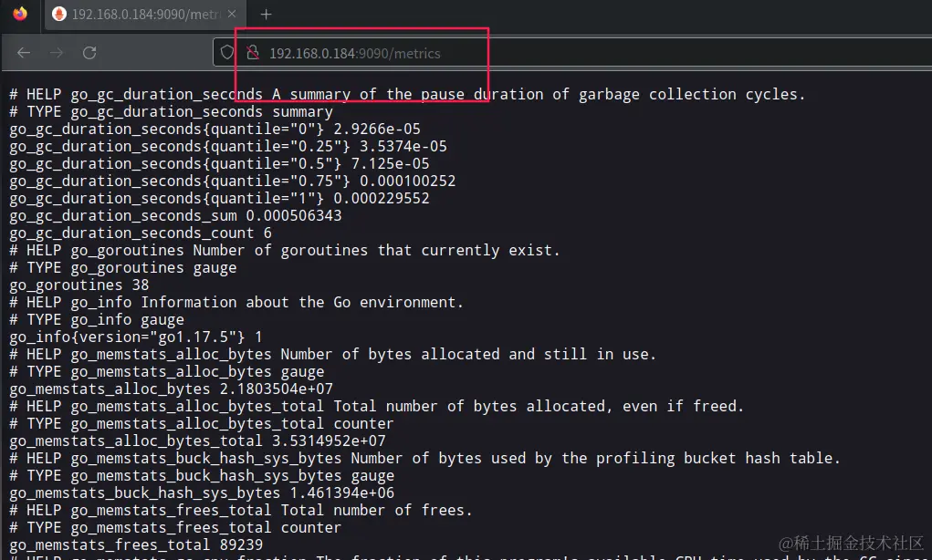Click '# TYPE go_info gauge' line
Viewport: 932px width, 560px height.
tap(97, 319)
